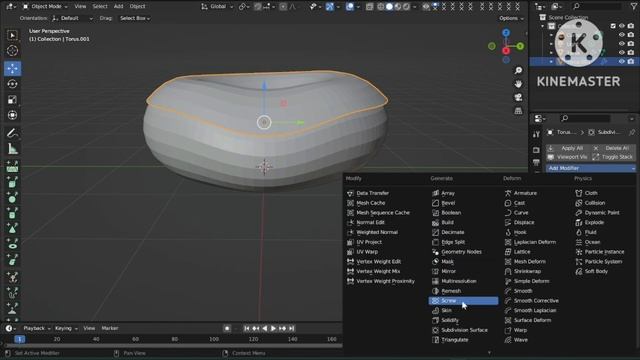Select the Measure tool
The width and height of the screenshot is (640, 360).
click(12, 149)
